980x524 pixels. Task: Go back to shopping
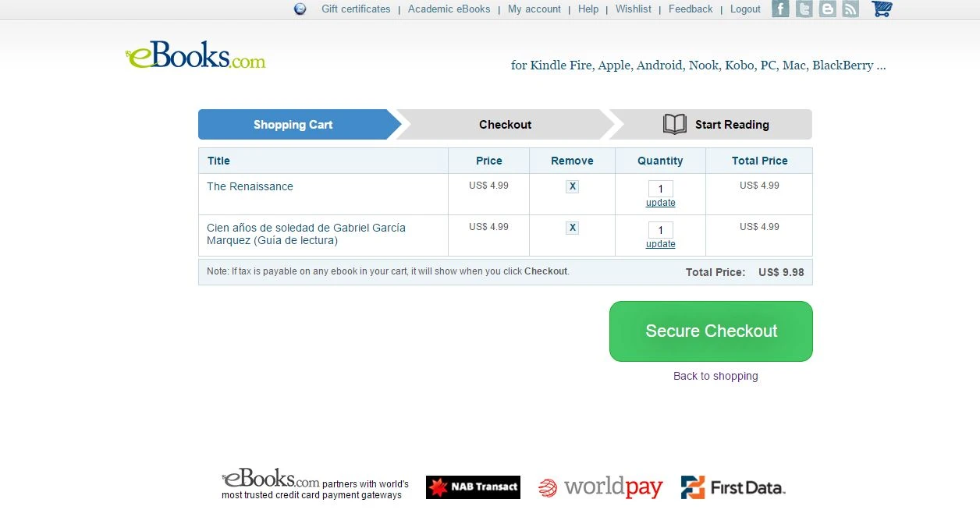pyautogui.click(x=715, y=376)
